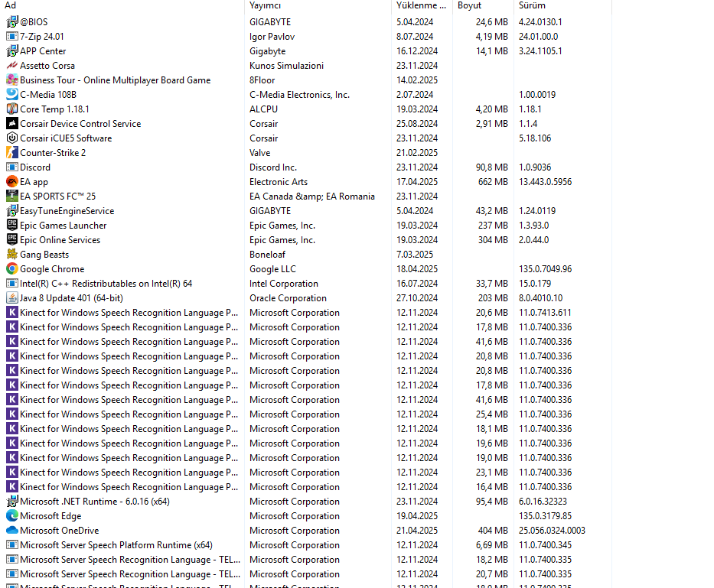Click the 90,8 MB size value

click(x=492, y=167)
